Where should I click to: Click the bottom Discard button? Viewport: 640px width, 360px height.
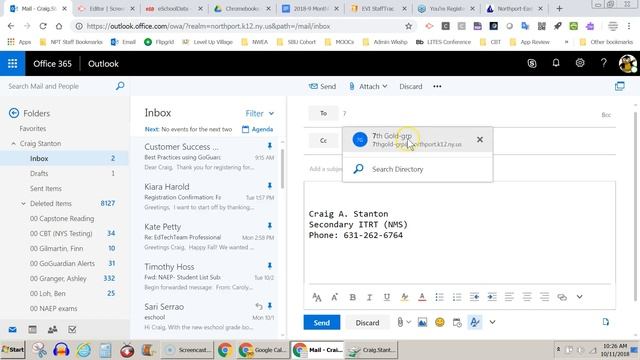[367, 322]
